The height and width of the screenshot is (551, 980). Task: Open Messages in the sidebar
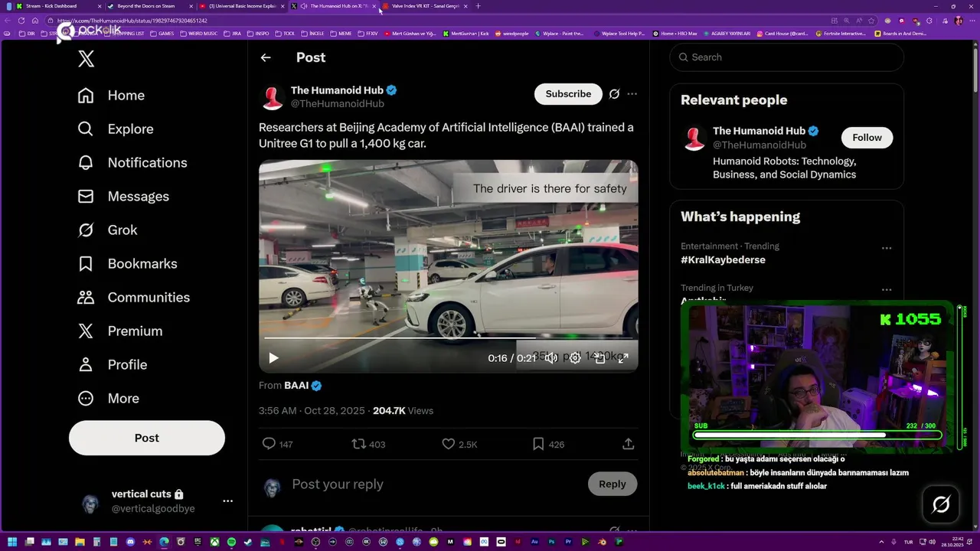[123, 196]
